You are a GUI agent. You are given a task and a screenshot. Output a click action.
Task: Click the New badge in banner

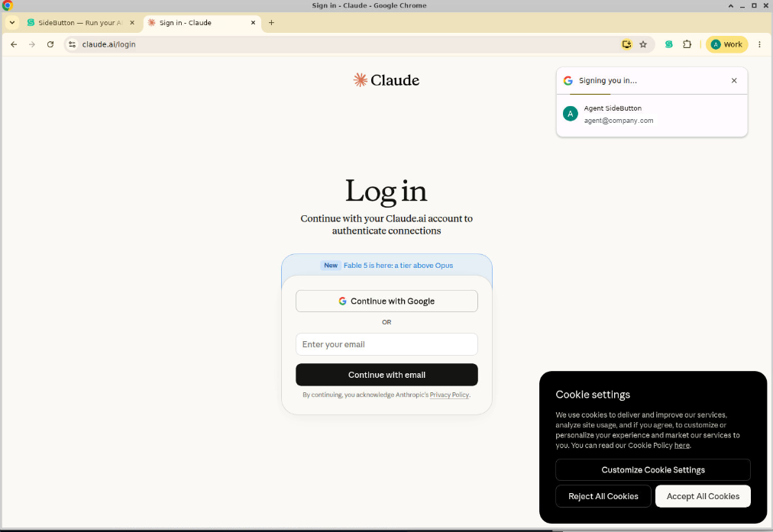[x=331, y=266]
